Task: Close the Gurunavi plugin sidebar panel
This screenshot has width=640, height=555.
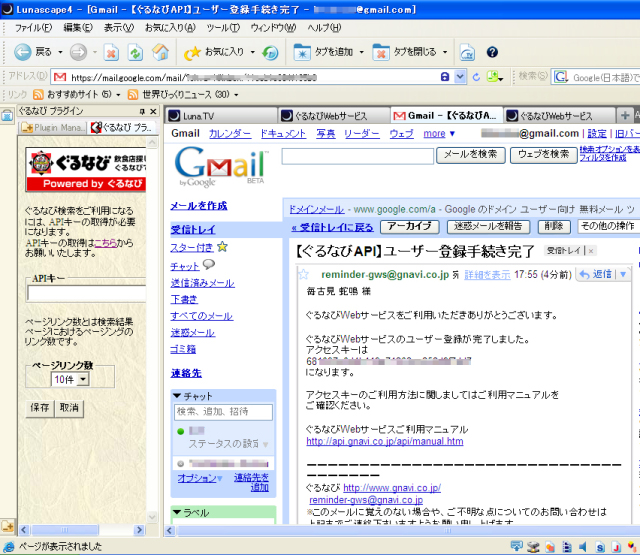Action: [x=153, y=111]
